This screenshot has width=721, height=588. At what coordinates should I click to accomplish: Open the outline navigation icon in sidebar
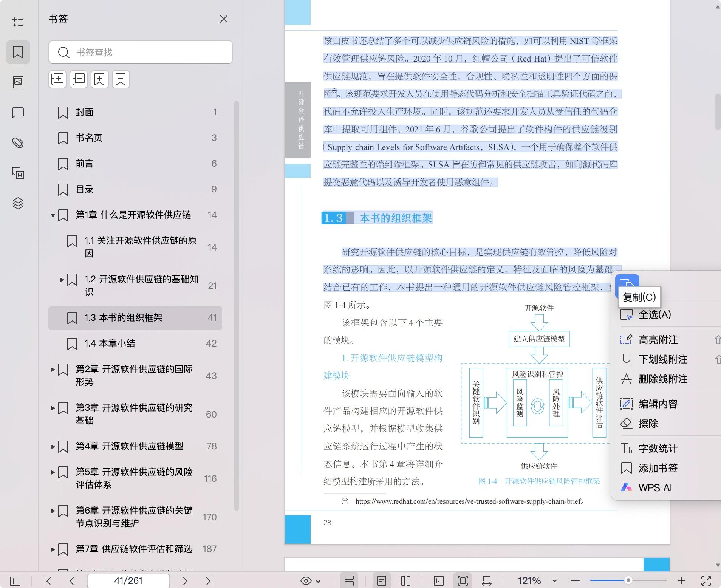[18, 22]
